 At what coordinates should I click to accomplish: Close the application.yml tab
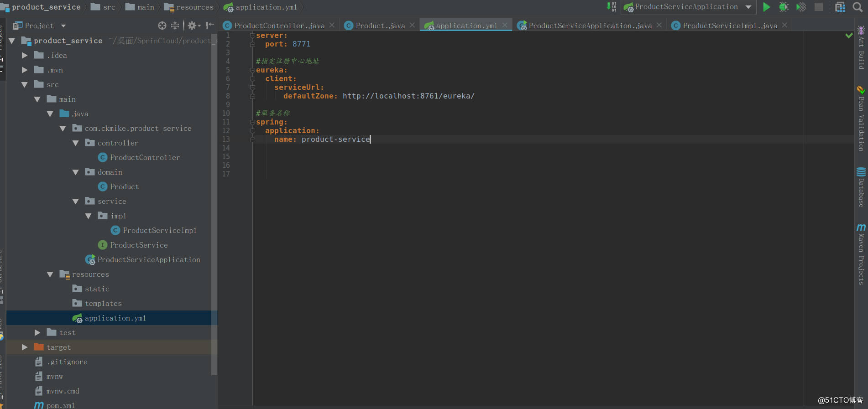[505, 25]
